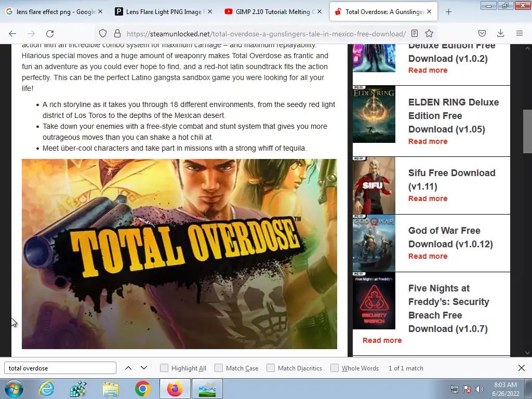Click the forward navigation arrow
532x399 pixels.
tap(31, 34)
